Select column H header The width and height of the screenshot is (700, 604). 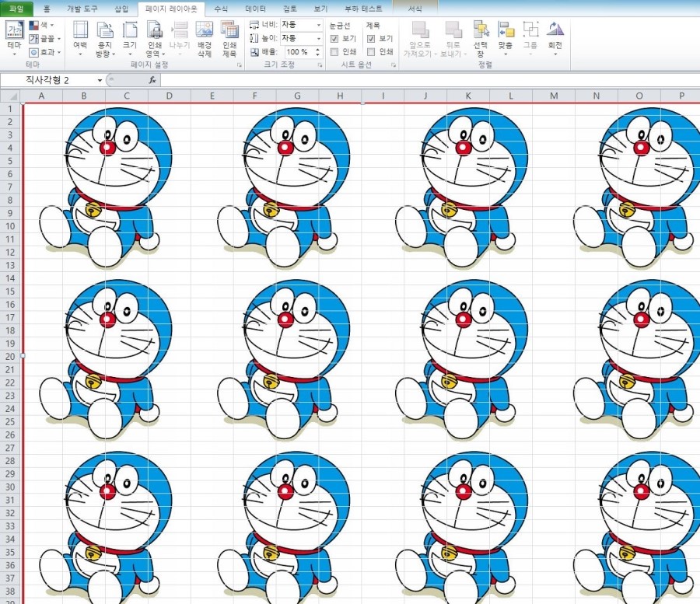[340, 96]
